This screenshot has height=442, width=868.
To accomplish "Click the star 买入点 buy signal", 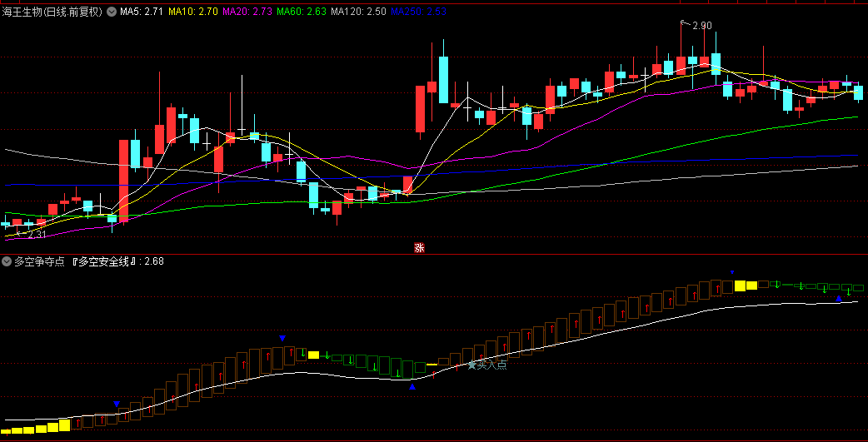I will pyautogui.click(x=487, y=365).
